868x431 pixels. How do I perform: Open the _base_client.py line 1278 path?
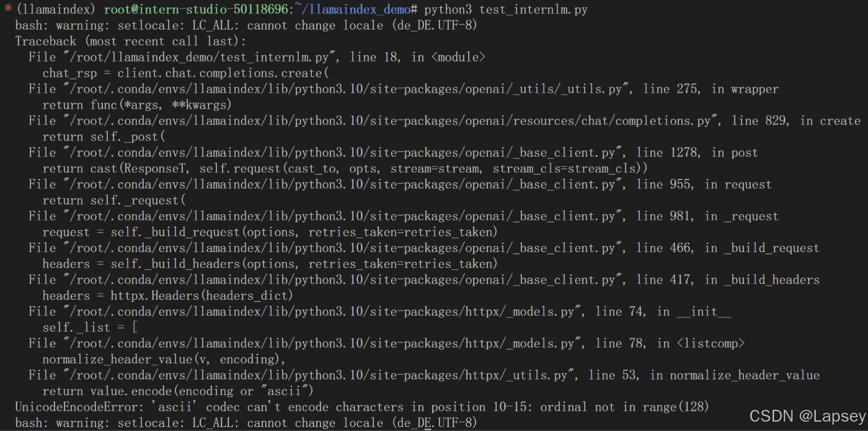pos(342,153)
